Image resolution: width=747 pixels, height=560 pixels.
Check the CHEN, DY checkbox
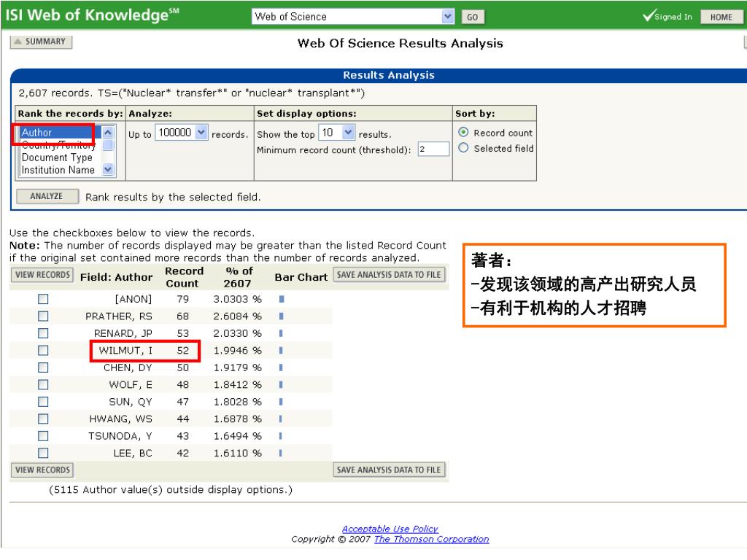click(x=43, y=367)
